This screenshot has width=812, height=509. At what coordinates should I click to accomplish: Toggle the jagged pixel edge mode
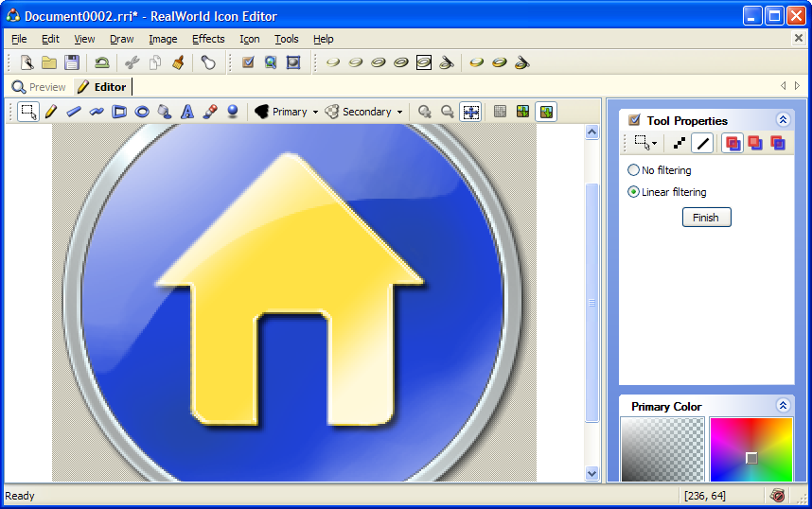(x=680, y=143)
